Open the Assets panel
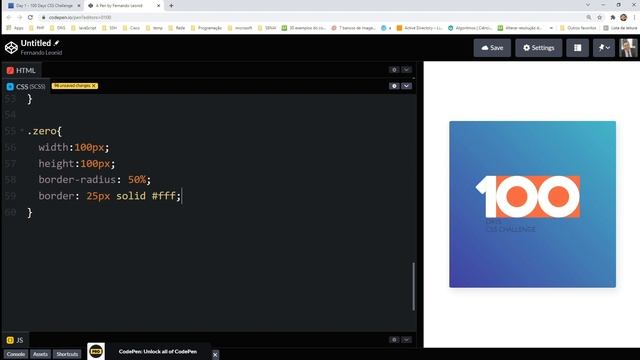Screen dimensions: 640x360 pyautogui.click(x=40, y=354)
